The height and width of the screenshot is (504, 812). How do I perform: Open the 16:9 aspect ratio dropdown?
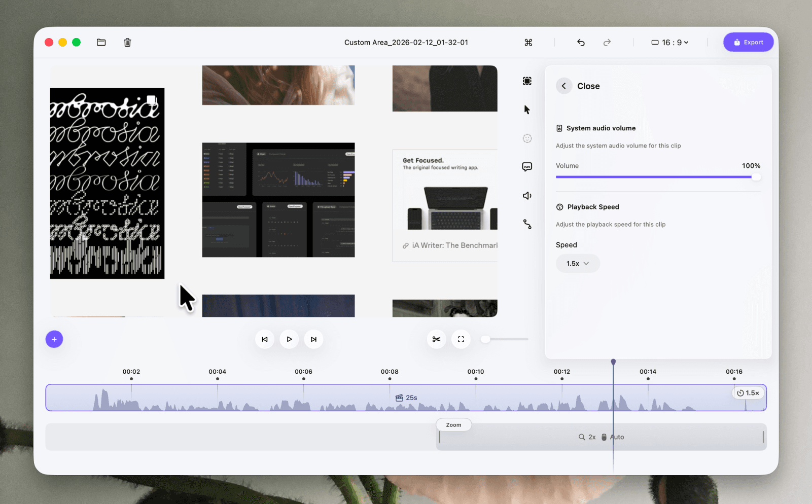tap(668, 42)
